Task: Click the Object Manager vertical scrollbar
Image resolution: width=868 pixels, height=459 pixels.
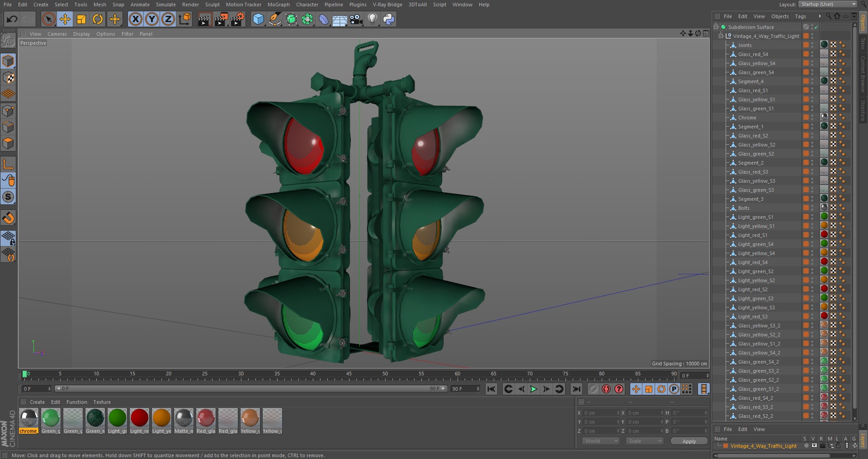Action: pyautogui.click(x=855, y=217)
